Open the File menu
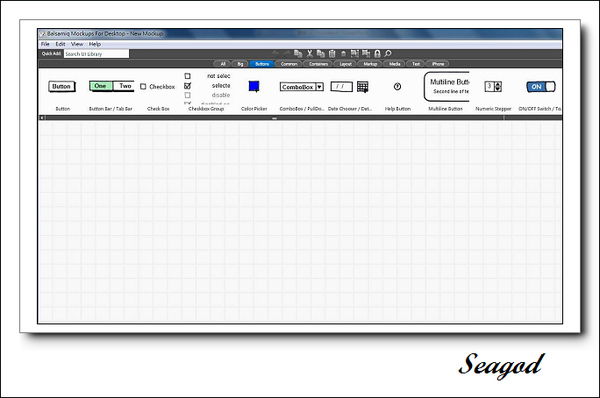600x398 pixels. click(45, 44)
